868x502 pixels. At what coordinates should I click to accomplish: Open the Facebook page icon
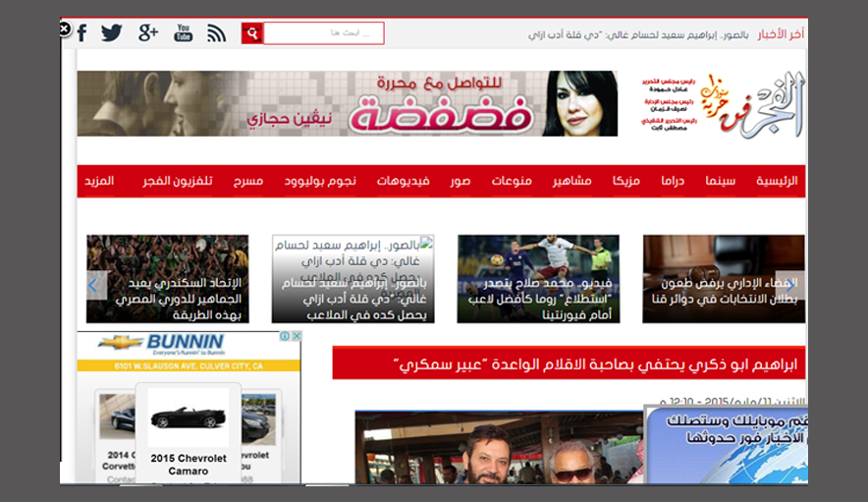[x=82, y=33]
